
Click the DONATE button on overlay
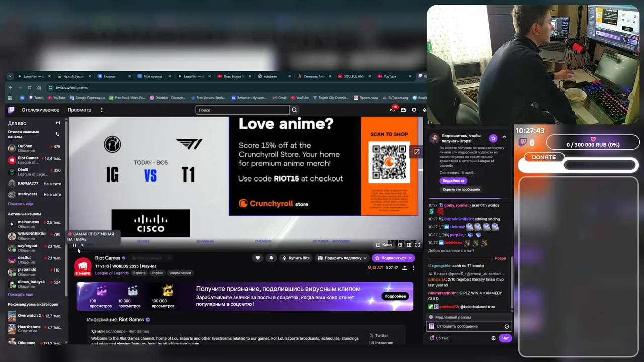pyautogui.click(x=544, y=157)
